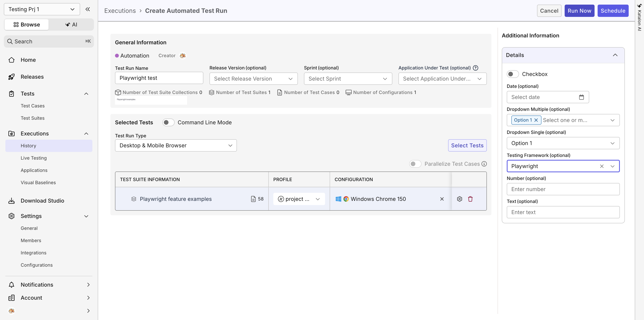The width and height of the screenshot is (644, 320).
Task: Open Test Cases in sidebar
Action: pyautogui.click(x=33, y=106)
